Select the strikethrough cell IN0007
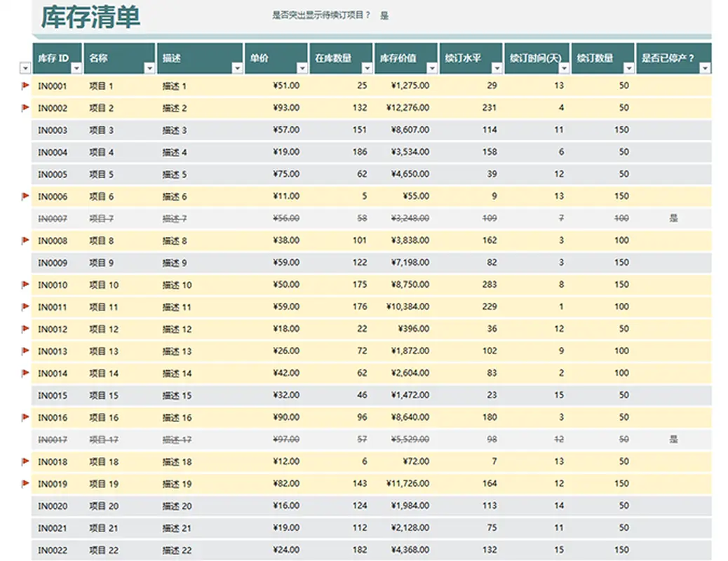 click(53, 218)
